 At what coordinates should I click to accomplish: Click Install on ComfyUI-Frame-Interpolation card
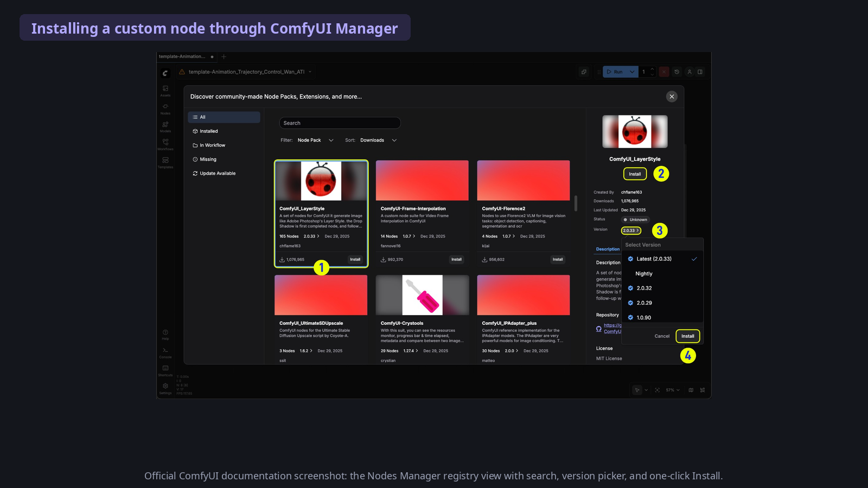457,260
